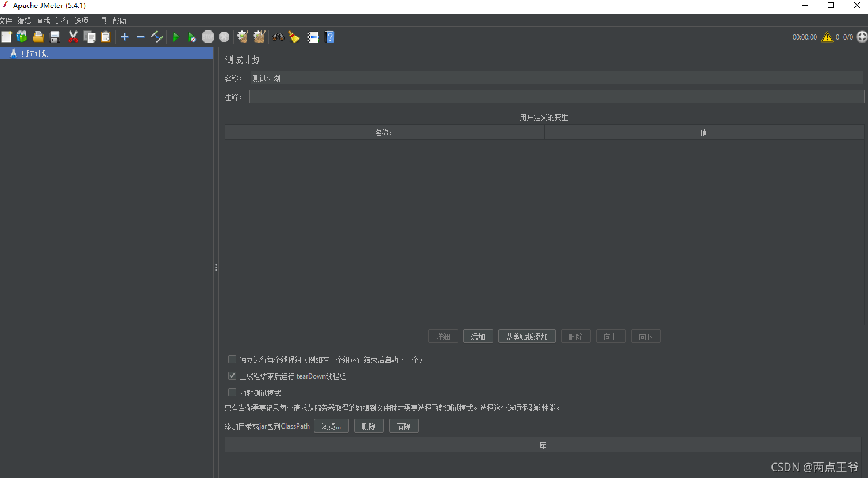Click the Shutdown icon
Screen dimensions: 868x478
click(224, 37)
